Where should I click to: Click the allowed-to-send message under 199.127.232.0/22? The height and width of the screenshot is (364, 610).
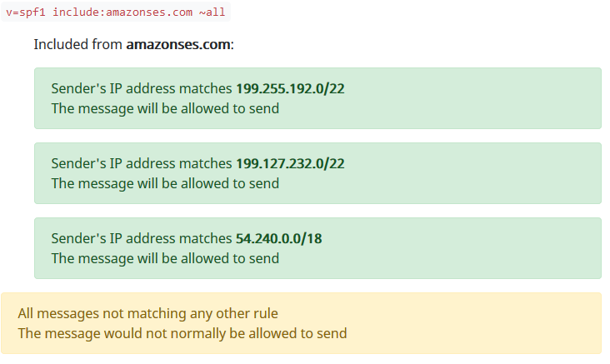pos(165,183)
